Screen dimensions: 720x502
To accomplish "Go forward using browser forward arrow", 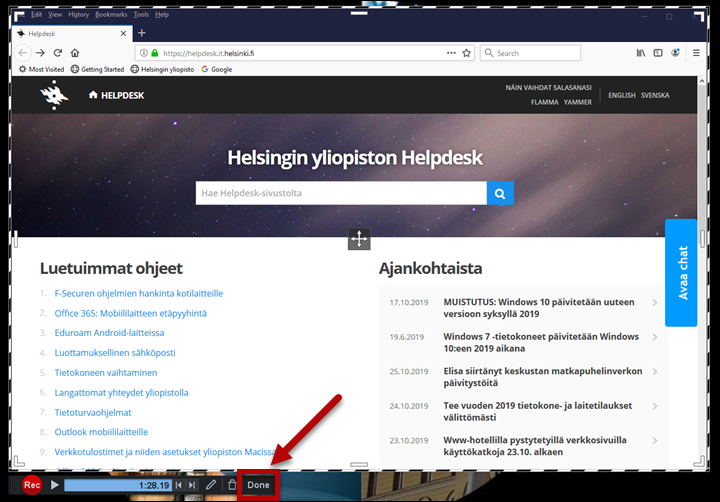I will point(40,53).
